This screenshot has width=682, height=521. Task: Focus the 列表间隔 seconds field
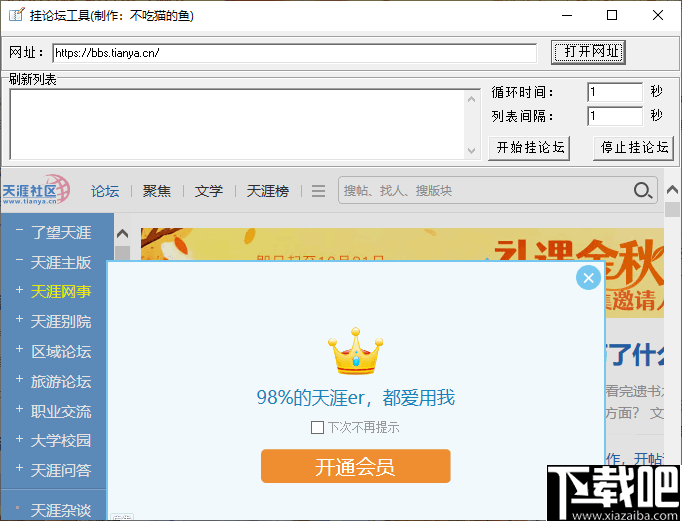coord(615,116)
